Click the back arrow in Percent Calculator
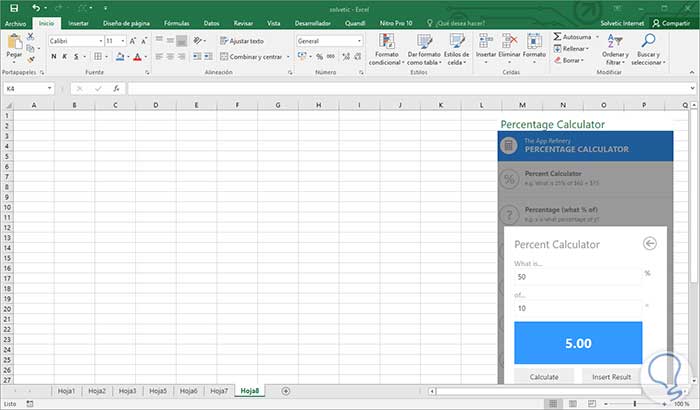Screen dimensions: 700x410 pos(650,243)
